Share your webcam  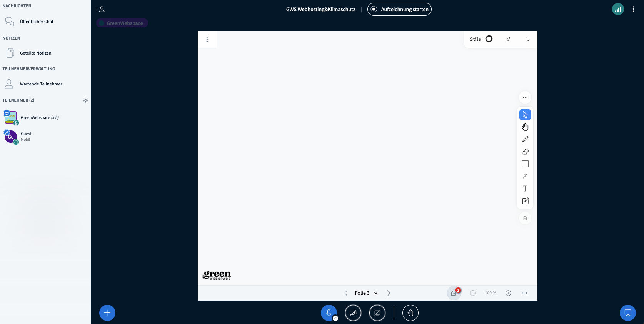click(353, 313)
